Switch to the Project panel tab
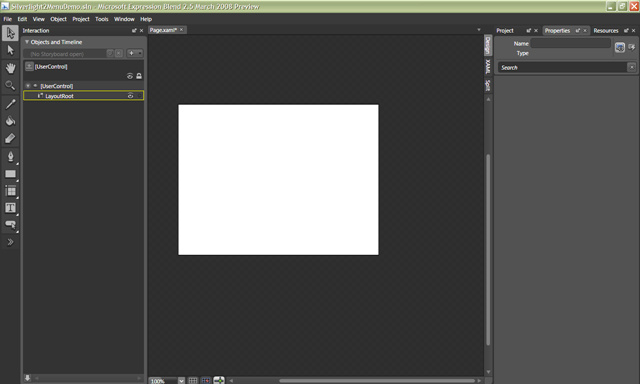The height and width of the screenshot is (384, 640). pos(505,31)
